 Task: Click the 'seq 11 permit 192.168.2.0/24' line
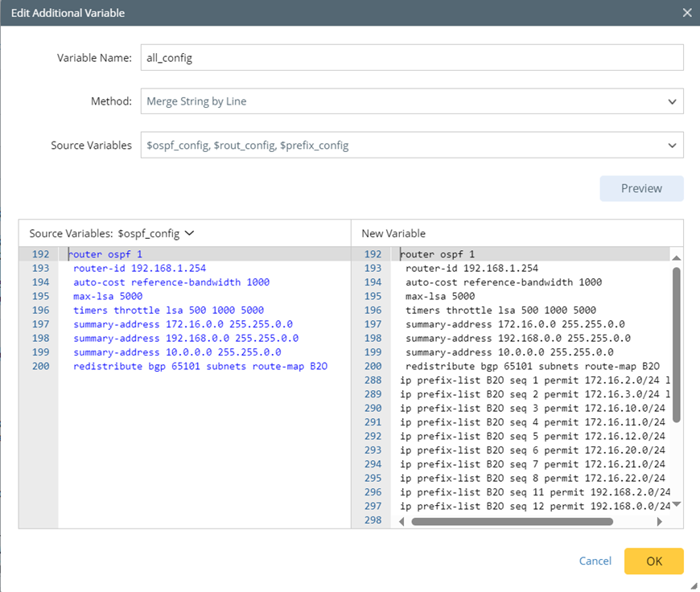click(x=534, y=492)
